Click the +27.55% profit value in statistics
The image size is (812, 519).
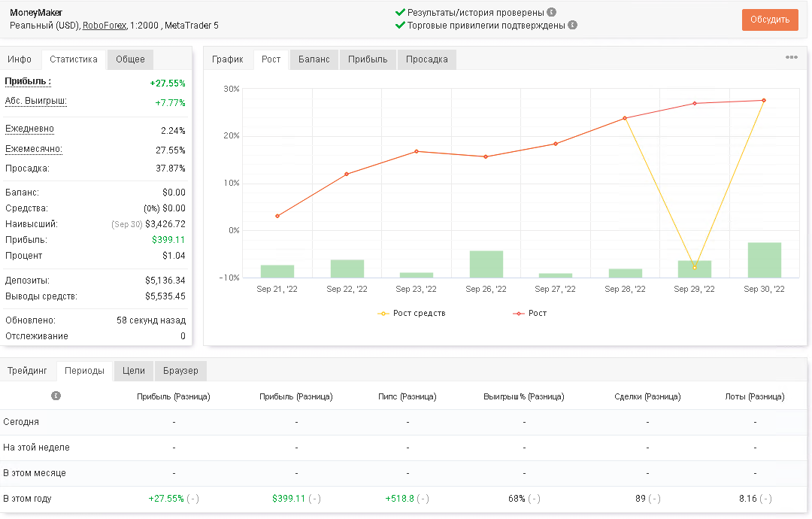coord(167,83)
